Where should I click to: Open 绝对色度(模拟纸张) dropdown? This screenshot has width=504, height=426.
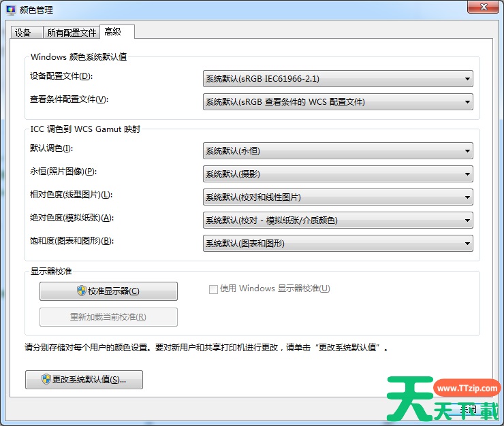338,220
